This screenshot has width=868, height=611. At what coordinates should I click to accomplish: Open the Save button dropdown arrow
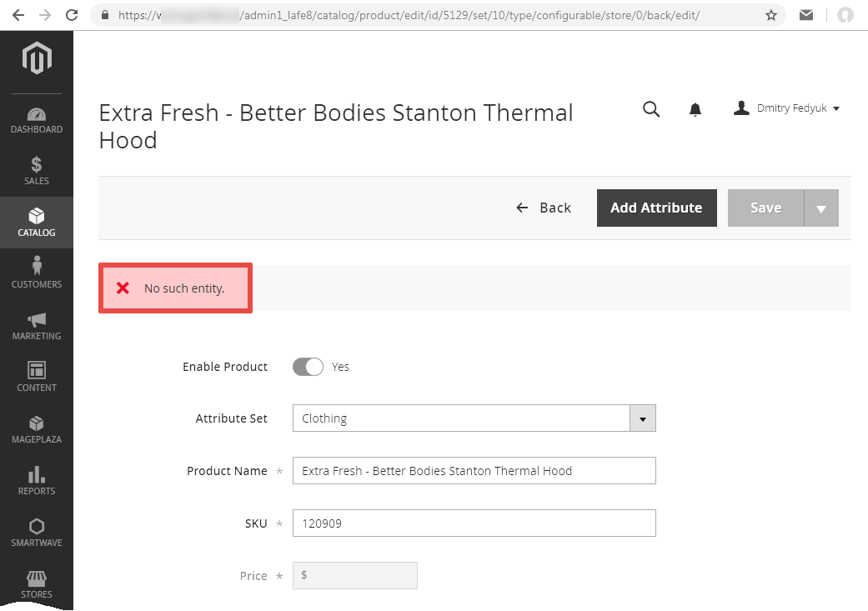pyautogui.click(x=820, y=208)
